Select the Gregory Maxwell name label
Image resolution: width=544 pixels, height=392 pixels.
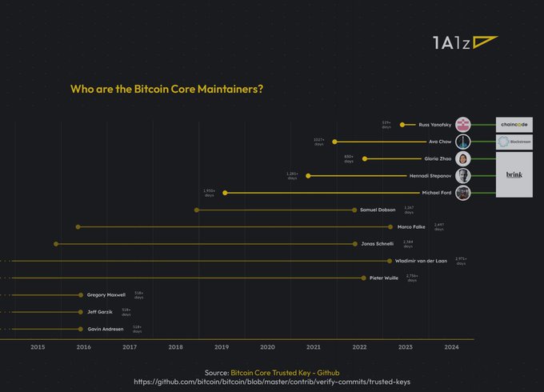tap(106, 295)
